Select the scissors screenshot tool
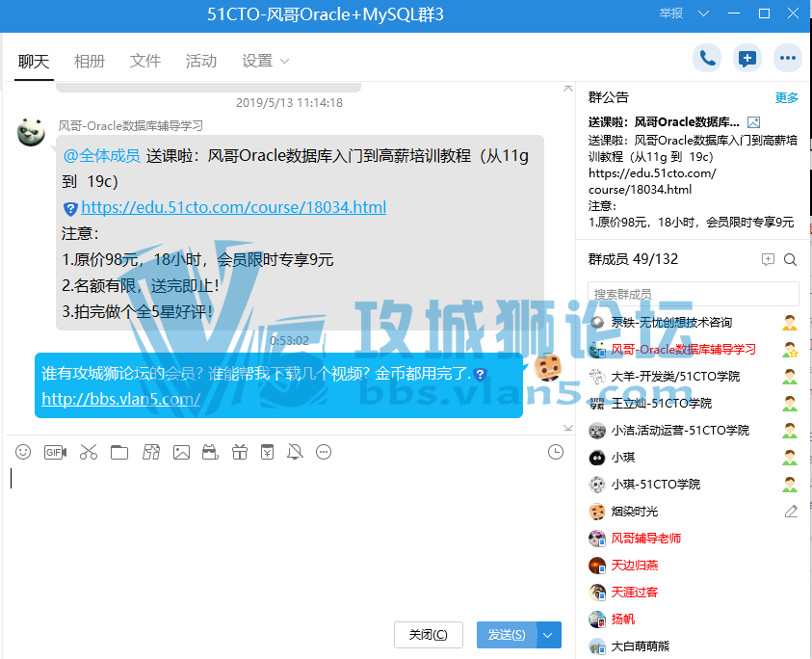This screenshot has height=659, width=812. click(89, 452)
